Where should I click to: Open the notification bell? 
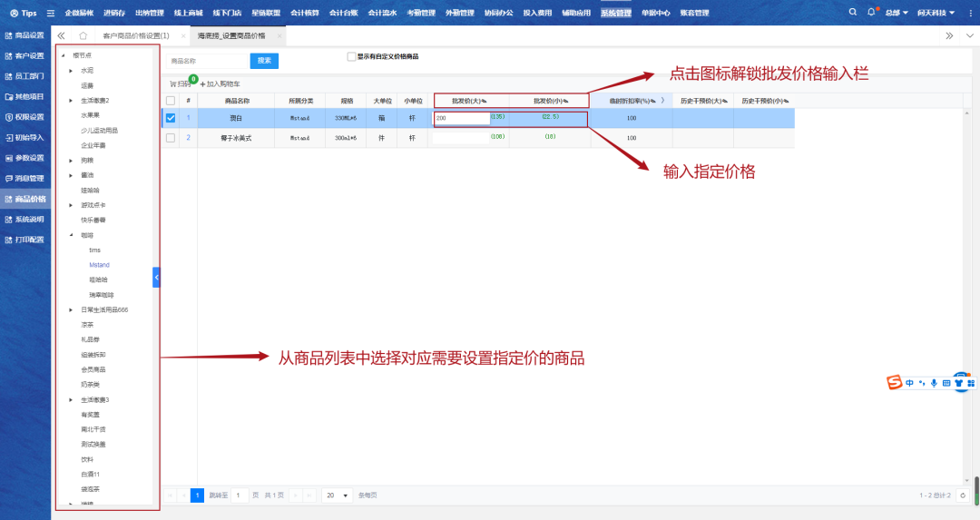(871, 13)
